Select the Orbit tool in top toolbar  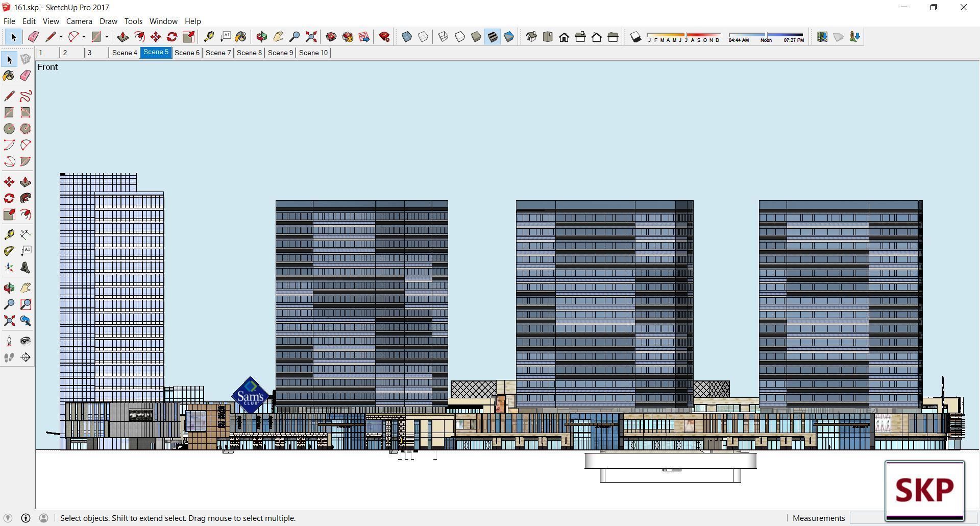[262, 37]
